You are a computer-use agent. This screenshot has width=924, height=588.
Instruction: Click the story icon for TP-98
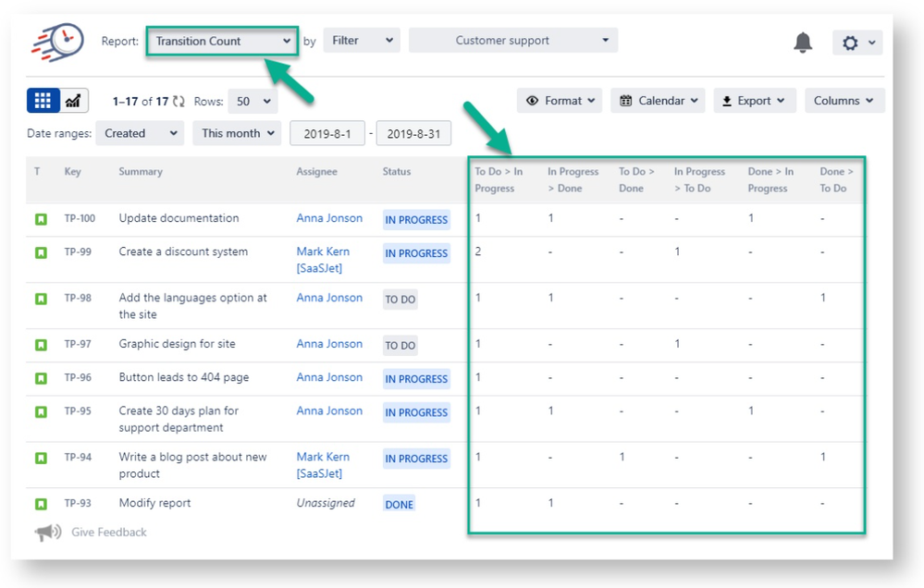point(41,299)
